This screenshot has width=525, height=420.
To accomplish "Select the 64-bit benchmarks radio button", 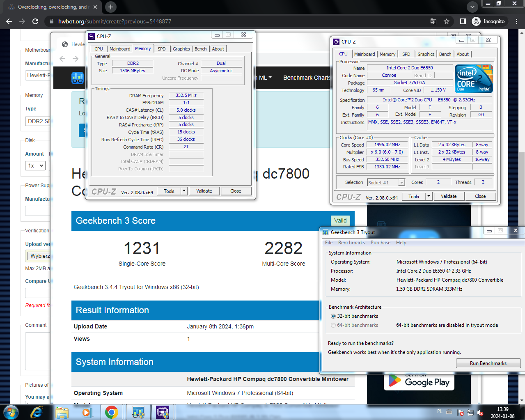I will (333, 325).
